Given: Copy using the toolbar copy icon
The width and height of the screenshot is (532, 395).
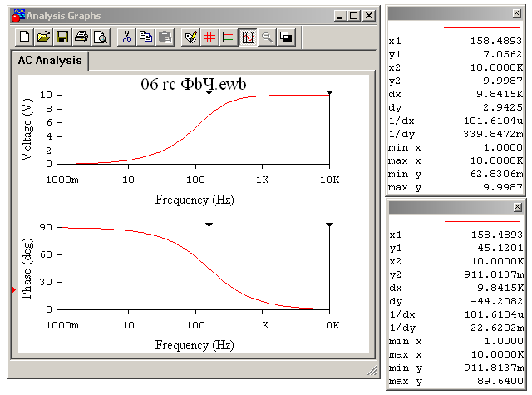Looking at the screenshot, I should pos(145,37).
